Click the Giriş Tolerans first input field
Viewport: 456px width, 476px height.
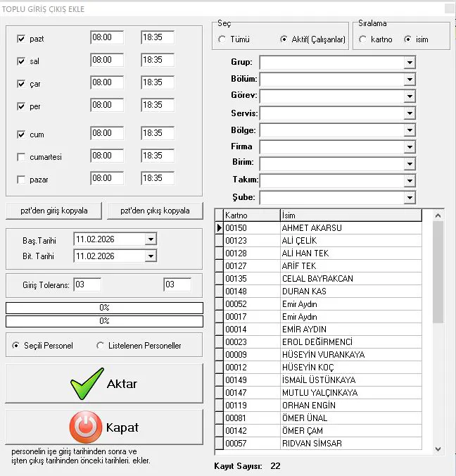(x=87, y=284)
